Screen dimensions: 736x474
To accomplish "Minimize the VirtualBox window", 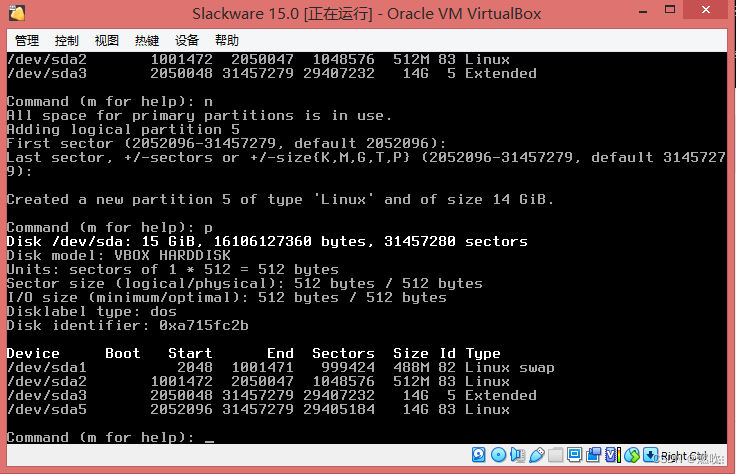I will pos(643,10).
